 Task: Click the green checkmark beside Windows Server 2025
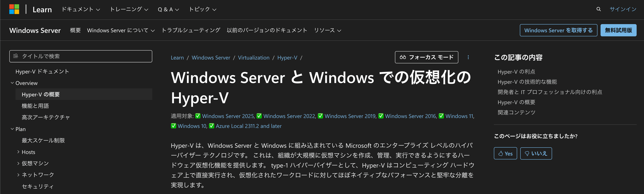[x=198, y=116]
